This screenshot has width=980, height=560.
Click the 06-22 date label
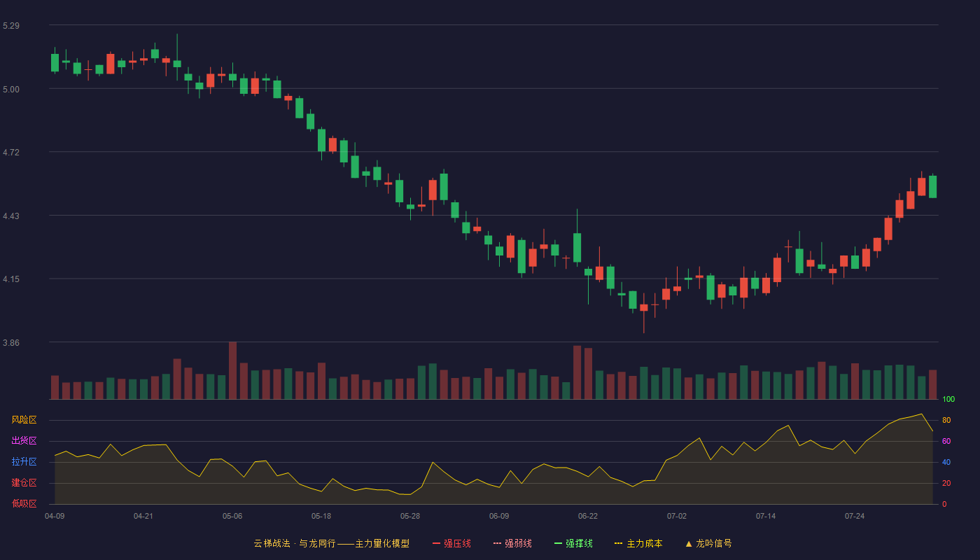click(588, 516)
